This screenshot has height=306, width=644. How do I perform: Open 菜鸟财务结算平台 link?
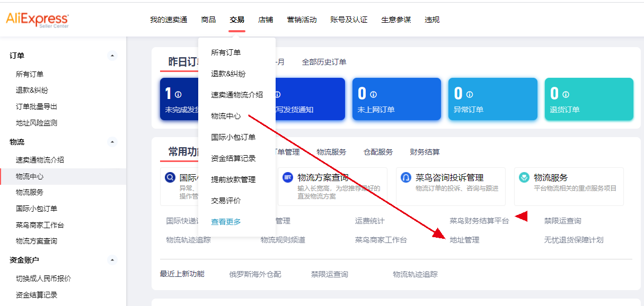(479, 221)
